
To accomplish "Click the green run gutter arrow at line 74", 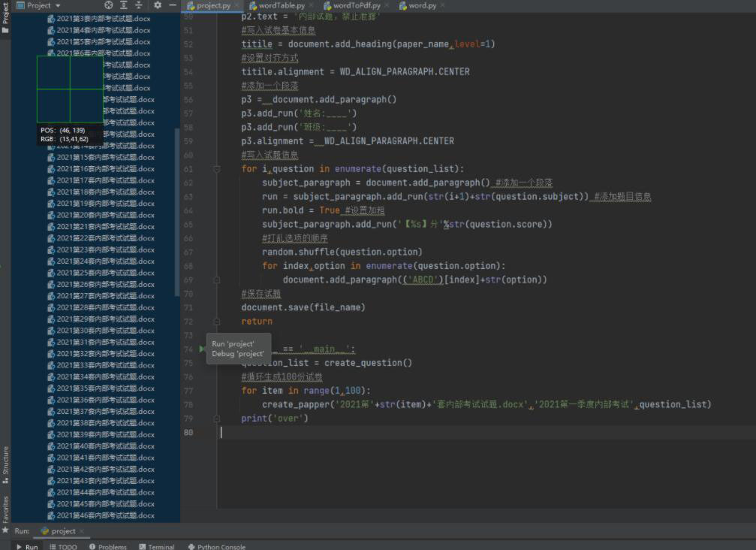I will tap(203, 349).
